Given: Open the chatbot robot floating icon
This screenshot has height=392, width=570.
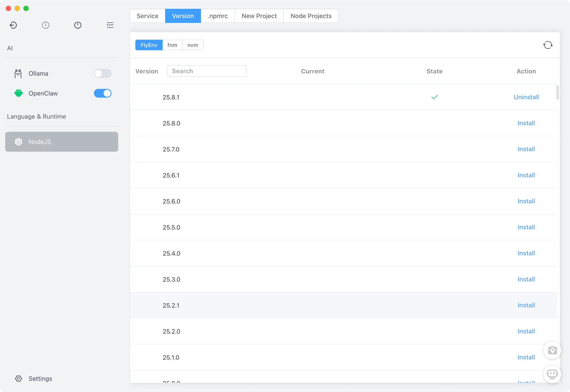Looking at the screenshot, I should 552,374.
